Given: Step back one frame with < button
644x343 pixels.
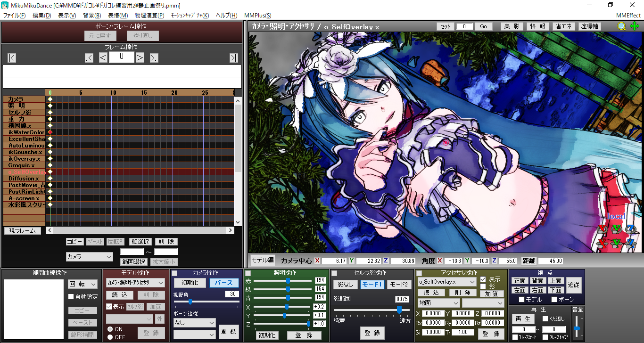Looking at the screenshot, I should click(103, 58).
